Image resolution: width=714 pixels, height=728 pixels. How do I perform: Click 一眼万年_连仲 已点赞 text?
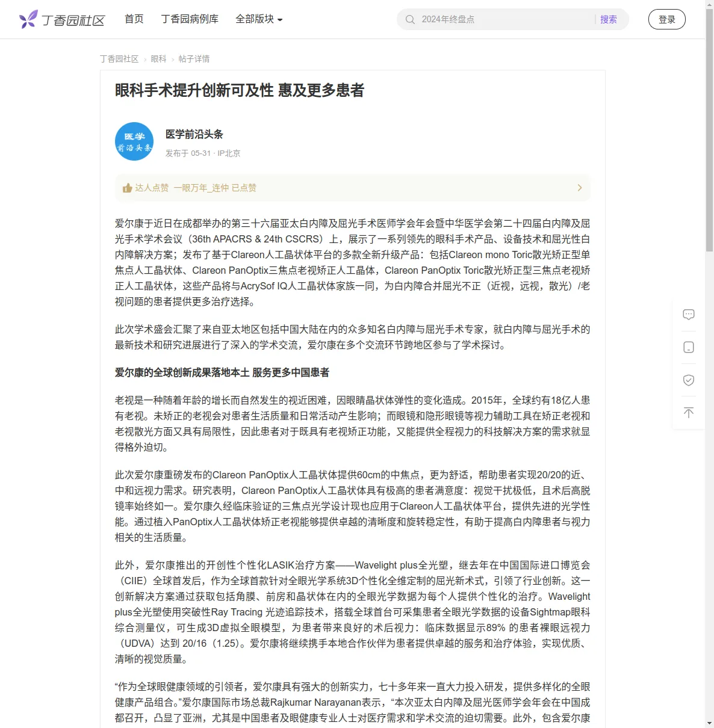(215, 188)
